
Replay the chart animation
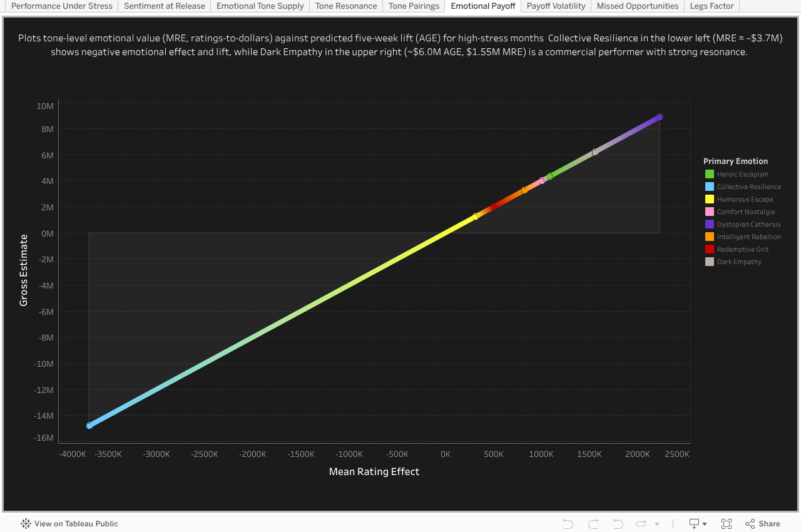[641, 524]
